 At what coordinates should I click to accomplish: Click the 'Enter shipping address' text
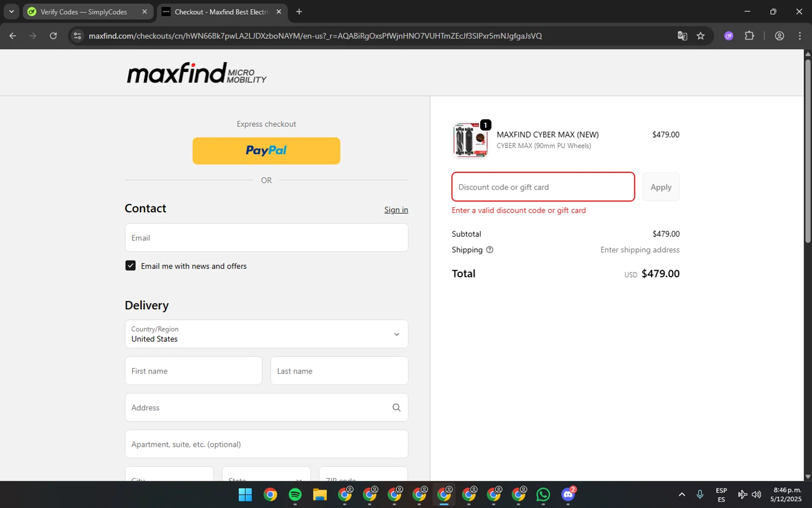[640, 250]
